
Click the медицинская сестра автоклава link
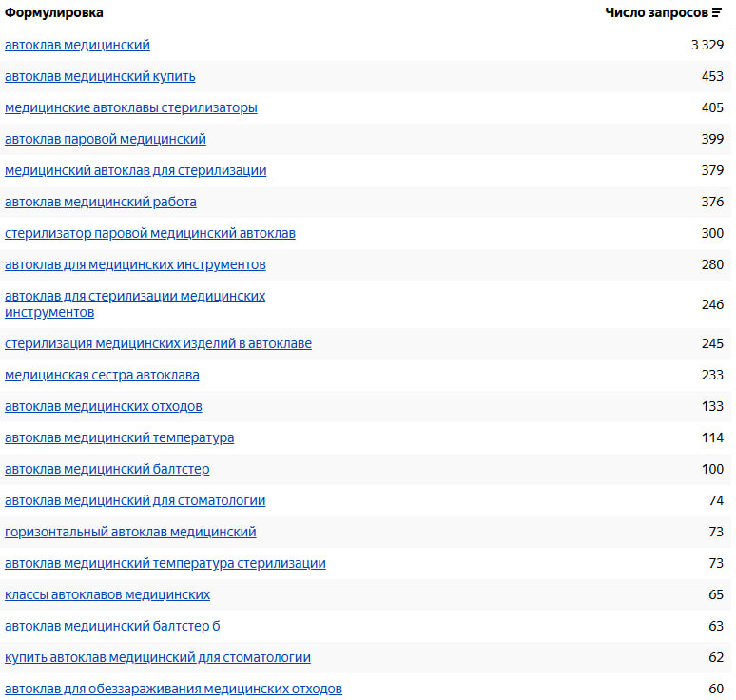point(102,375)
